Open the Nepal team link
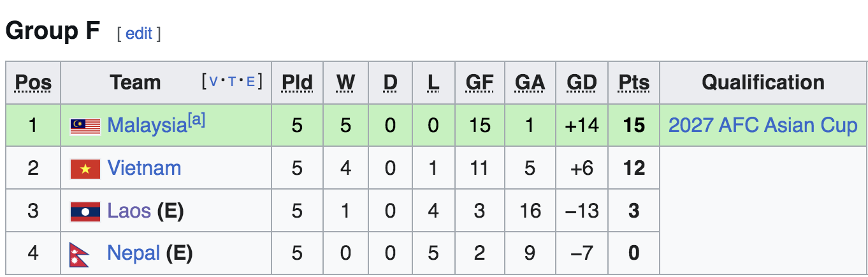 [133, 253]
